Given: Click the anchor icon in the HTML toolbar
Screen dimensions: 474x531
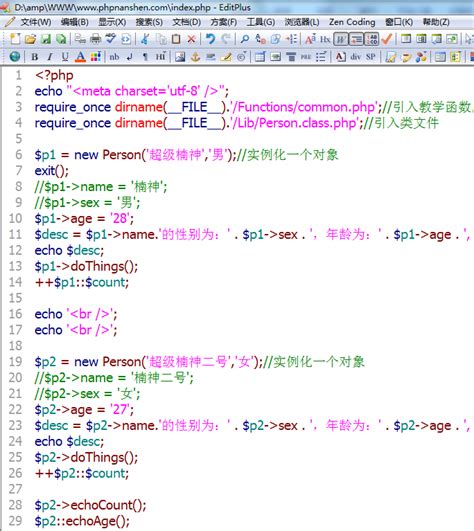Looking at the screenshot, I should tap(195, 57).
